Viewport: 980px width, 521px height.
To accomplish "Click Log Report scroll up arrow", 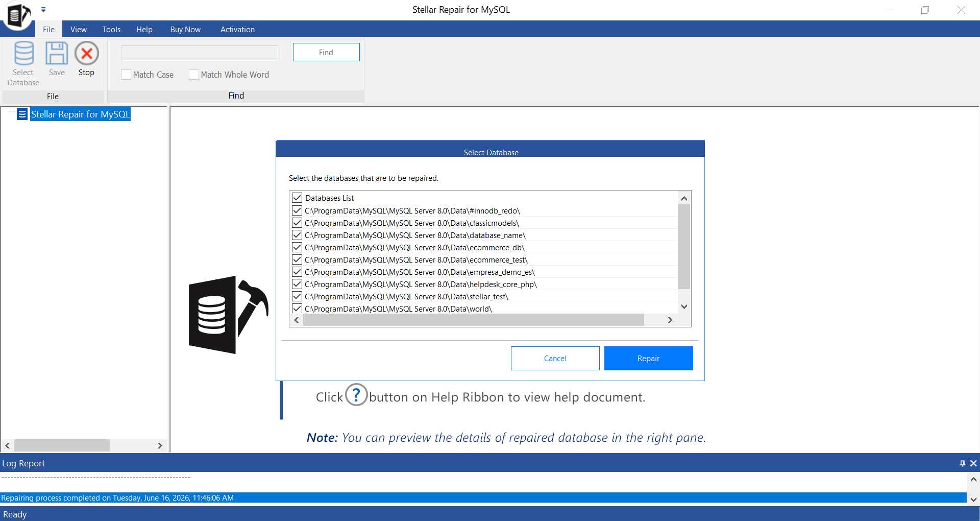I will 973,480.
